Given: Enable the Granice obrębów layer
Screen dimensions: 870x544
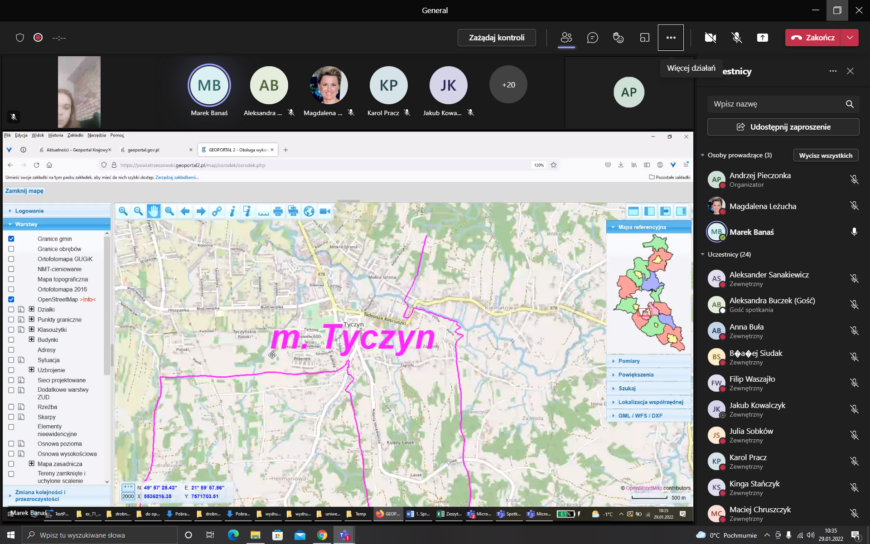Looking at the screenshot, I should pyautogui.click(x=11, y=249).
